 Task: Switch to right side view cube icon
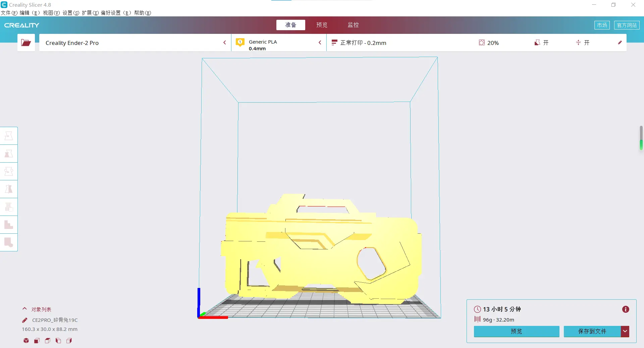coord(69,341)
